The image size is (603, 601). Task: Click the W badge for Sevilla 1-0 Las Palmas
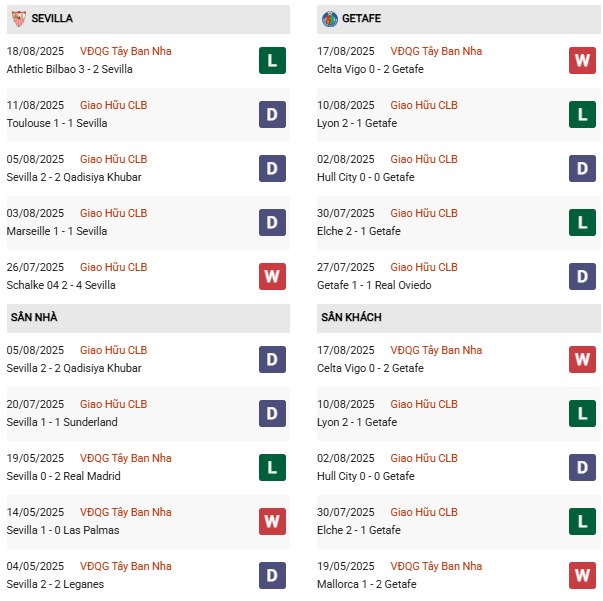coord(272,522)
